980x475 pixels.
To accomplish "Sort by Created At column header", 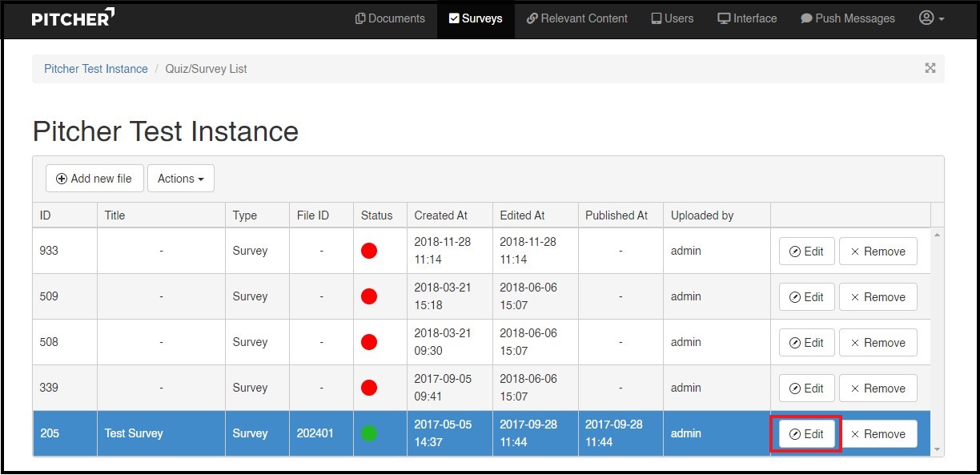I will (441, 215).
